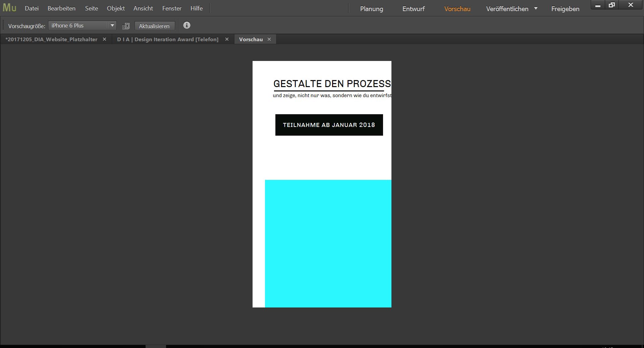Open the Objekt menu

pyautogui.click(x=116, y=8)
